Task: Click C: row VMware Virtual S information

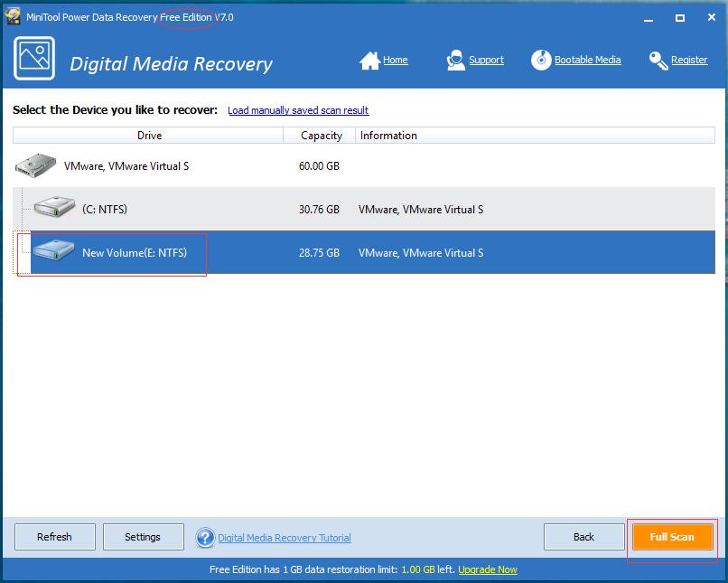Action: pyautogui.click(x=421, y=210)
